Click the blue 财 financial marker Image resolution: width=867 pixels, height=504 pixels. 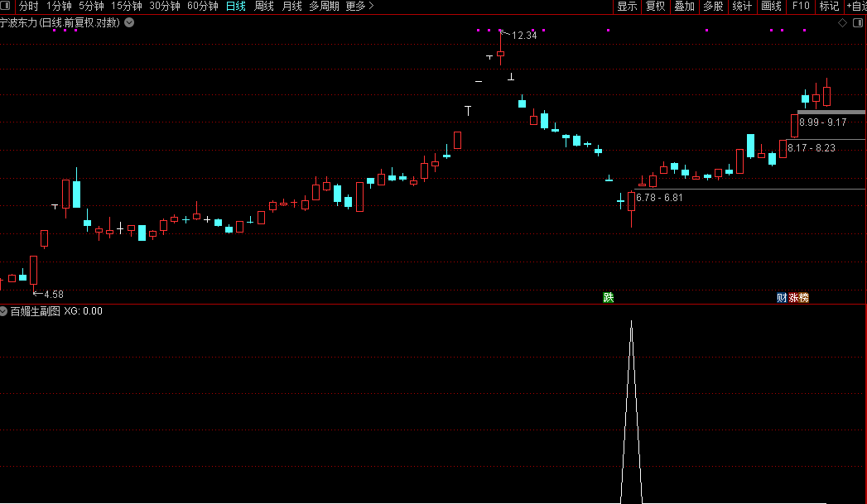[782, 298]
